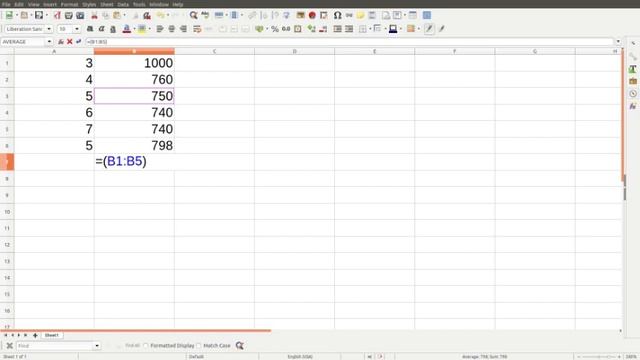Click the Cut icon with red scissors

tap(94, 16)
